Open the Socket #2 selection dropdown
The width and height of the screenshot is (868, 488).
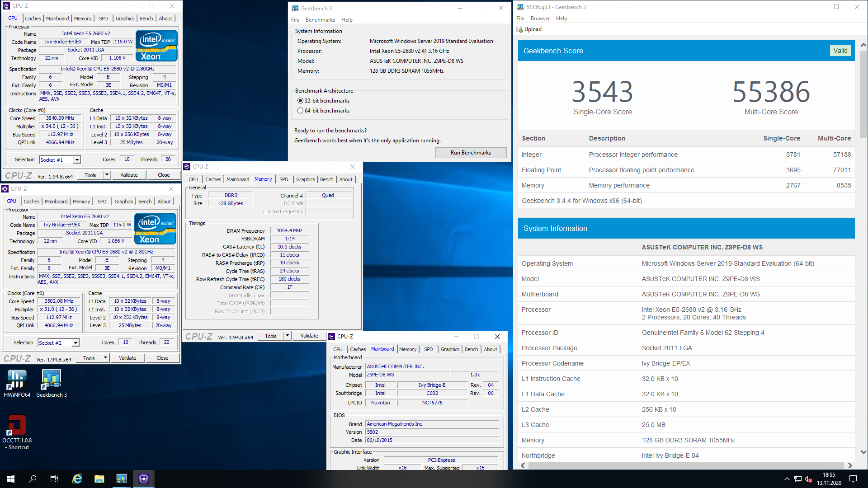[x=75, y=343]
